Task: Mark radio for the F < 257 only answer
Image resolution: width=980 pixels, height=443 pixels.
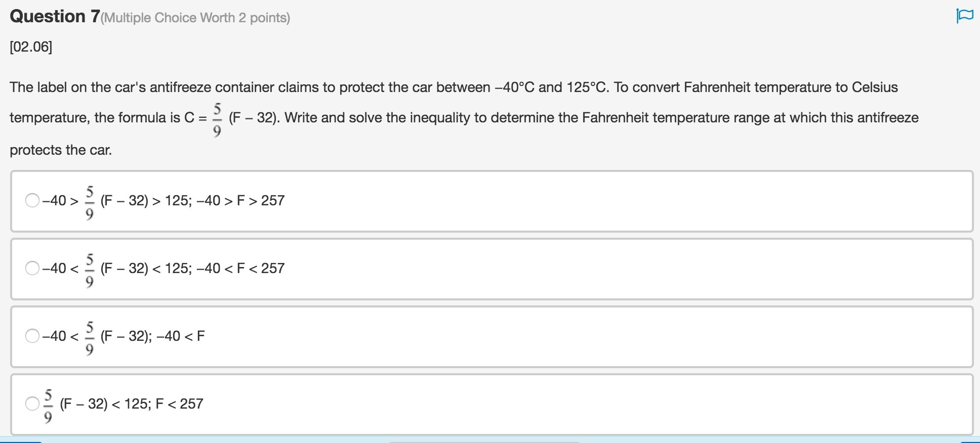Action: pos(32,404)
